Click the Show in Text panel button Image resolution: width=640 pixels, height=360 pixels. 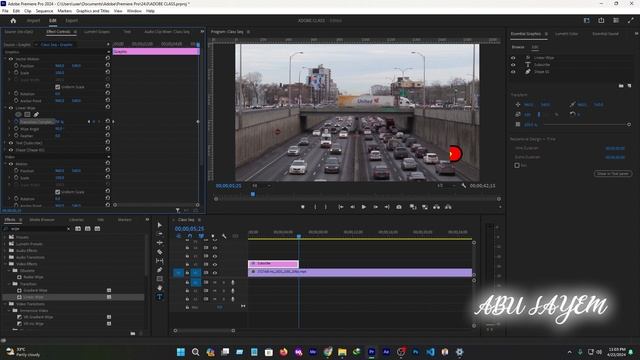pos(613,173)
